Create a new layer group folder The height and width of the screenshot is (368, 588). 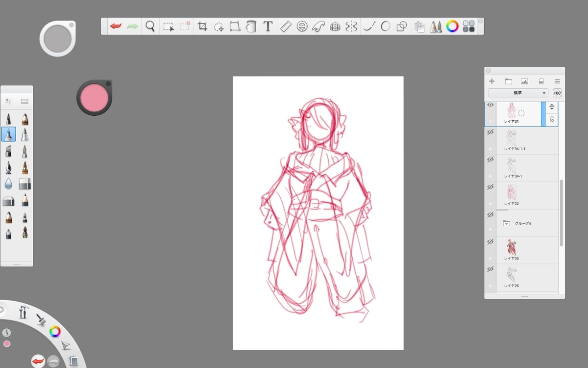pos(508,81)
